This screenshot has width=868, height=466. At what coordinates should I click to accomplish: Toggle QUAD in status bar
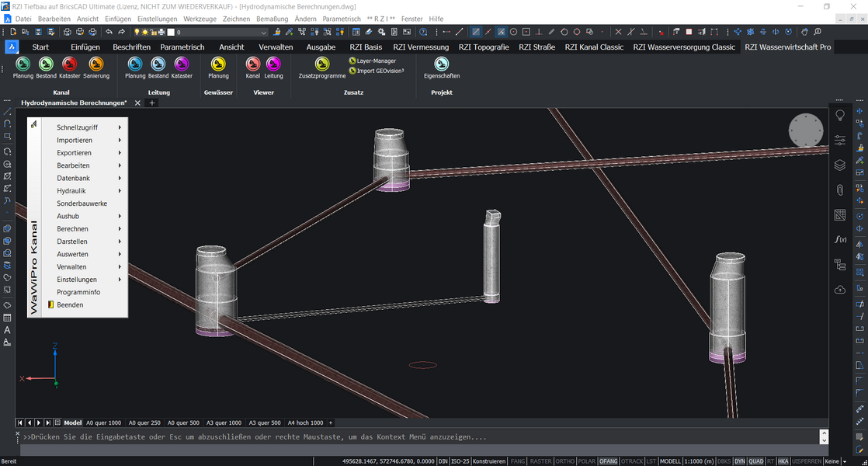pyautogui.click(x=755, y=461)
